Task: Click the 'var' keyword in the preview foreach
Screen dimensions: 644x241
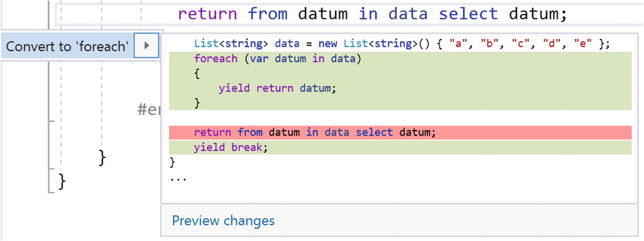Action: [259, 59]
